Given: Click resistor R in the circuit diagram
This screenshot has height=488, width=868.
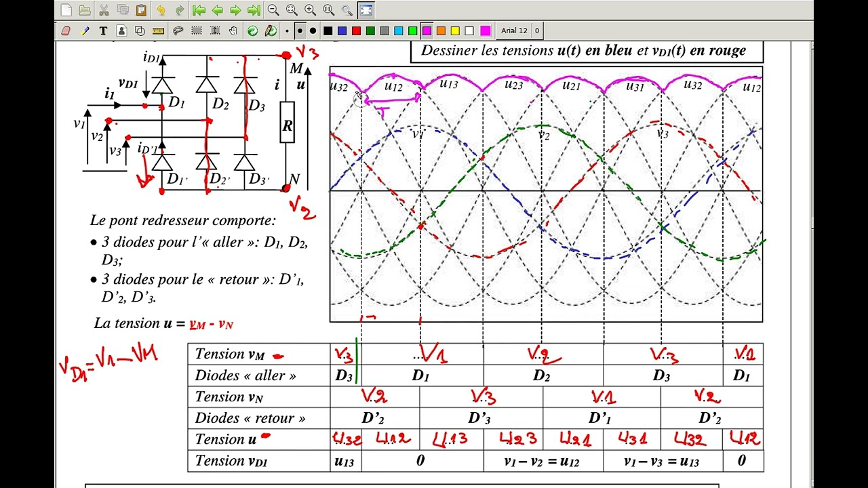Looking at the screenshot, I should pos(287,123).
